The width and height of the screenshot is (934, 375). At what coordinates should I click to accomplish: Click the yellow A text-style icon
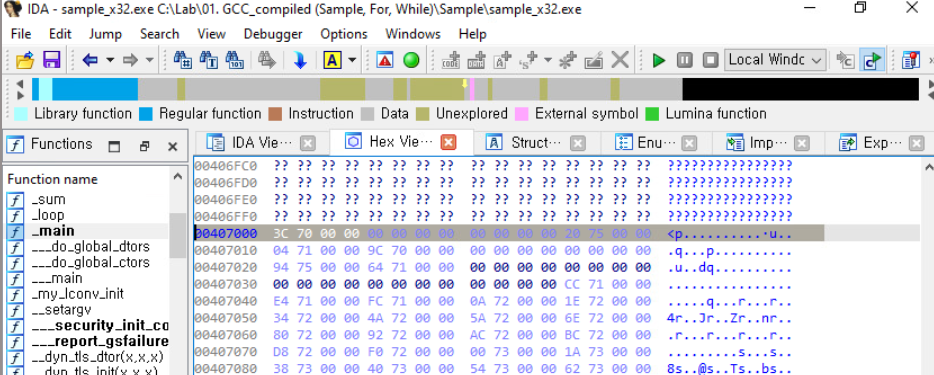pos(332,60)
